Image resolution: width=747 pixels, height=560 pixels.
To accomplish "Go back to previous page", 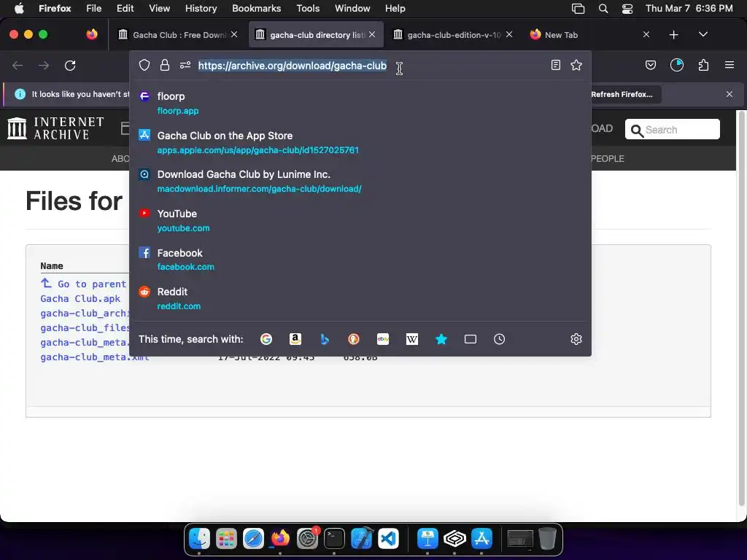I will coord(18,65).
